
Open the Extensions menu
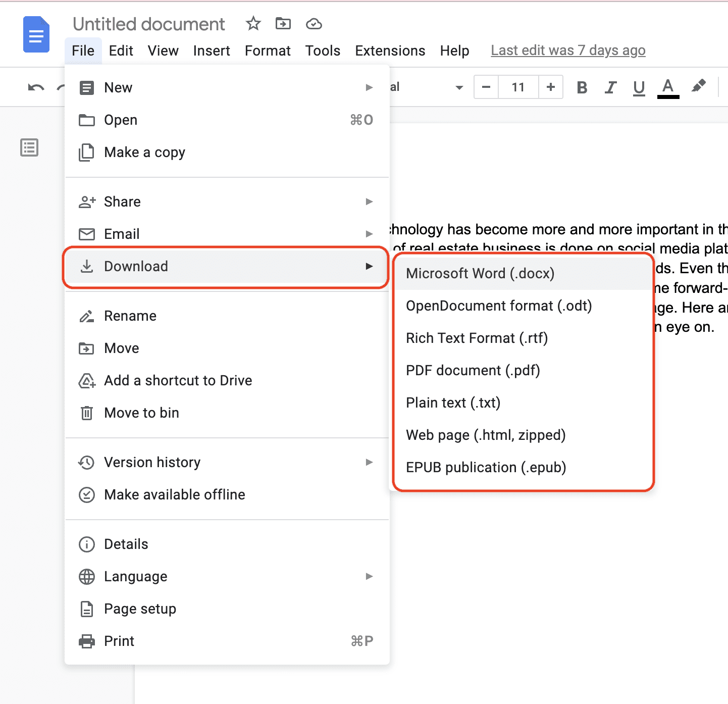390,51
